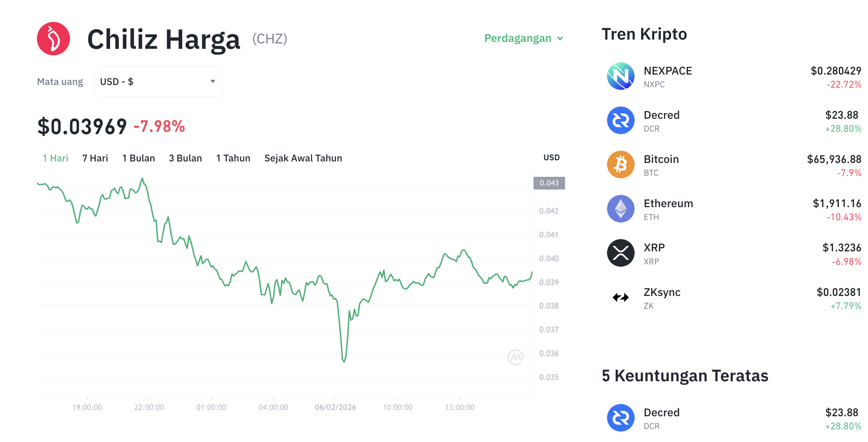
Task: Select the NEXPACE coin icon
Action: [620, 76]
